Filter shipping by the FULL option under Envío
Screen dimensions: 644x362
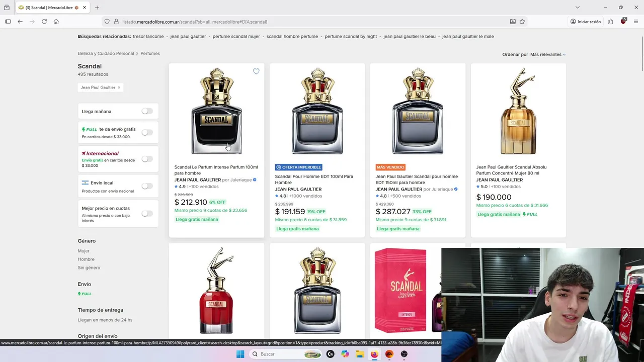85,294
